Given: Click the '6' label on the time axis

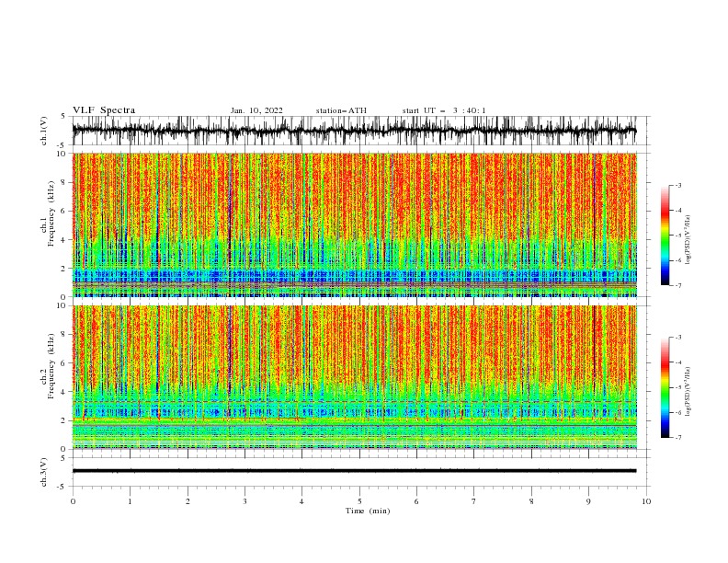Looking at the screenshot, I should (416, 501).
